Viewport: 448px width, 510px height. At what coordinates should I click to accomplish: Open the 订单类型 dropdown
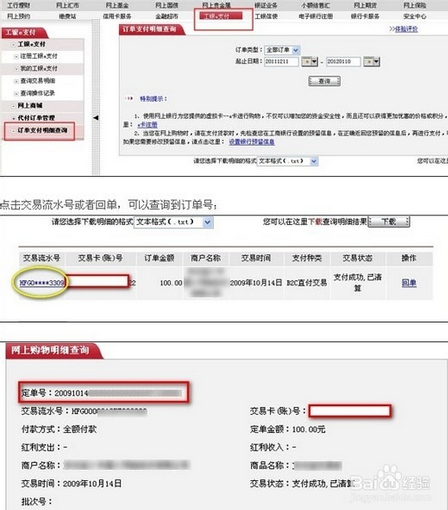282,50
